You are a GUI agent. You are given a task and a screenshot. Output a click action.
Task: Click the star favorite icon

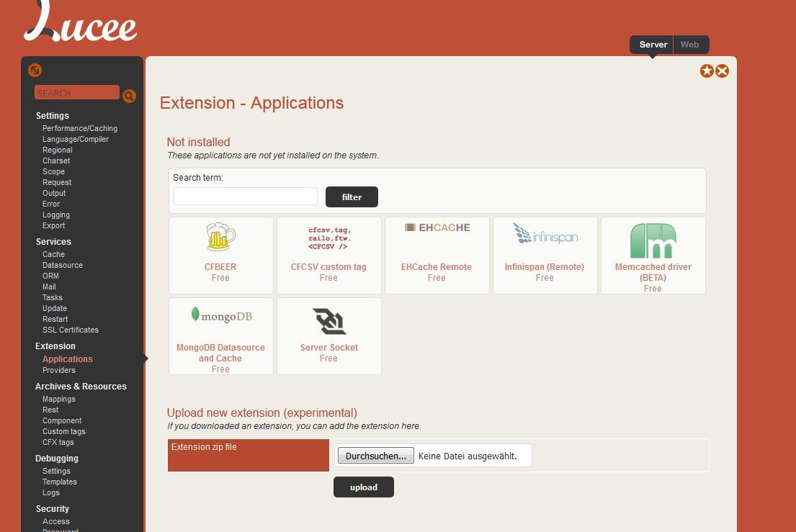pos(707,71)
